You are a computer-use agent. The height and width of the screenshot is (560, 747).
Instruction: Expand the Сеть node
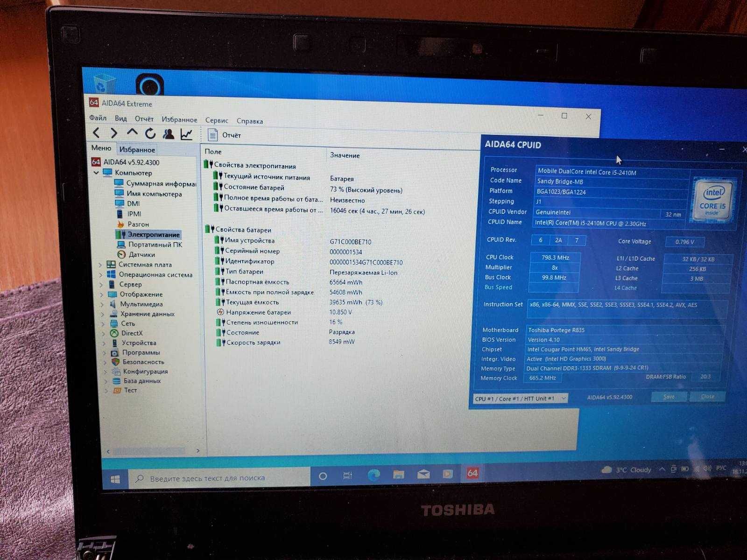(103, 323)
